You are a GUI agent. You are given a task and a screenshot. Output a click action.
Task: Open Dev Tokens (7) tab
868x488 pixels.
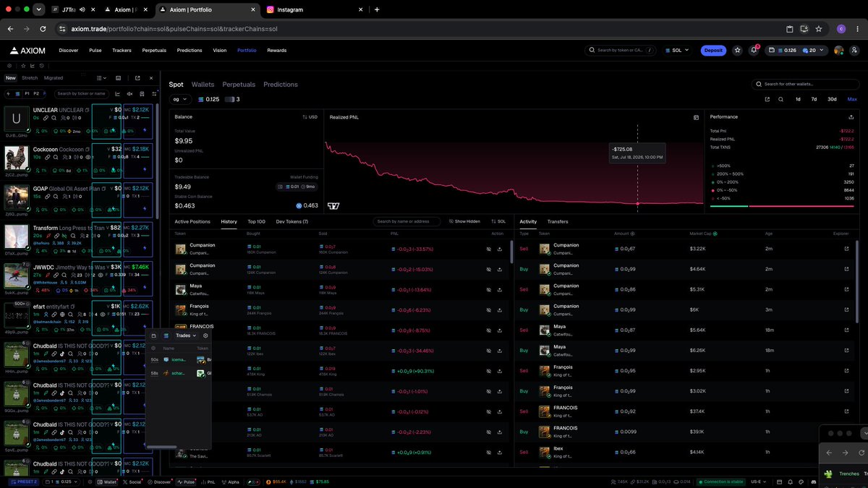[x=292, y=221]
